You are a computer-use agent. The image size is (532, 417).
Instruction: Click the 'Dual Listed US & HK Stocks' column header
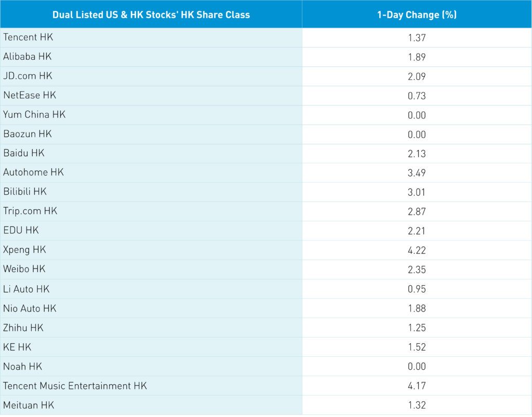click(151, 15)
